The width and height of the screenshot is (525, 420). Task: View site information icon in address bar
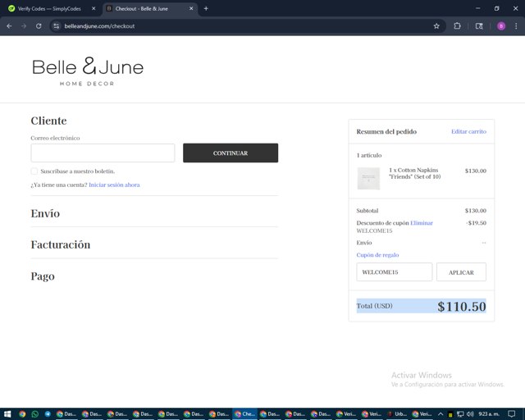point(57,26)
